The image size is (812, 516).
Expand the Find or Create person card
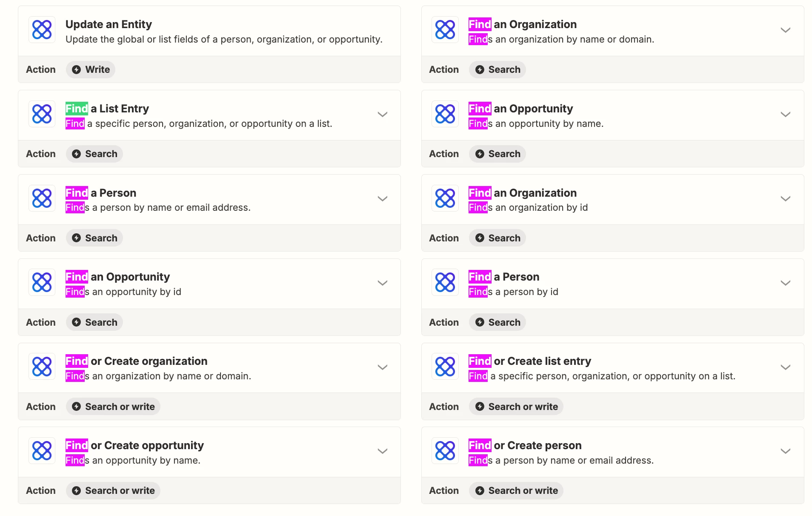coord(786,451)
